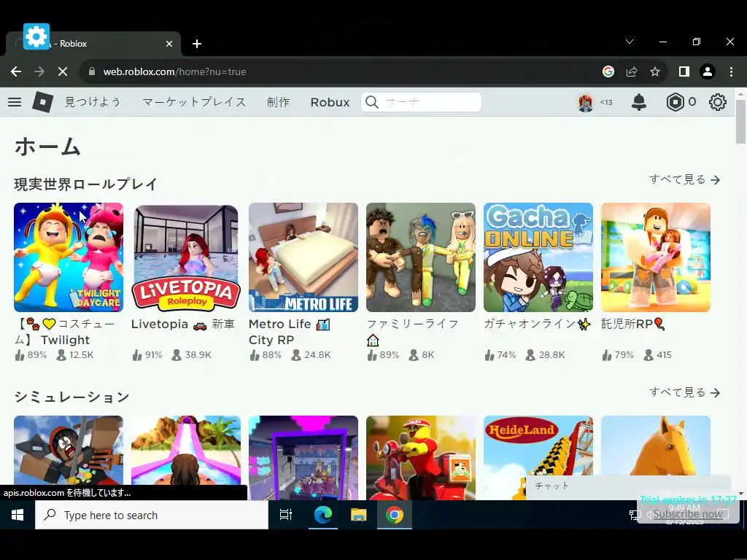Screen dimensions: 747x560
Task: Click the water slide game thumbnail
Action: (186, 450)
